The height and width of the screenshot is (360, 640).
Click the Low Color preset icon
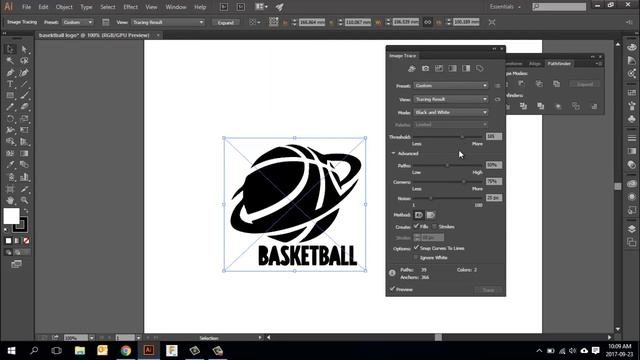point(439,69)
